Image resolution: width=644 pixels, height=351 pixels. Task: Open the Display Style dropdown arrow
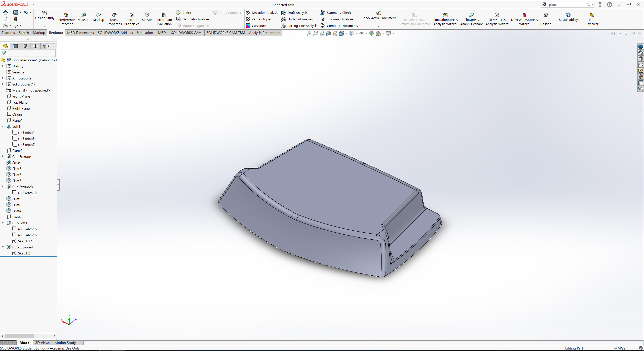point(356,33)
